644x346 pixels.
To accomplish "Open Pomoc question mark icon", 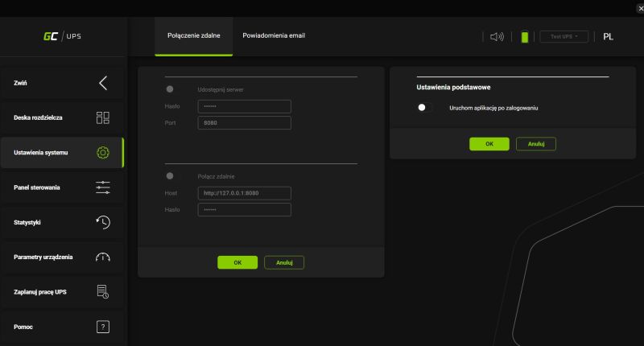I will pyautogui.click(x=103, y=327).
